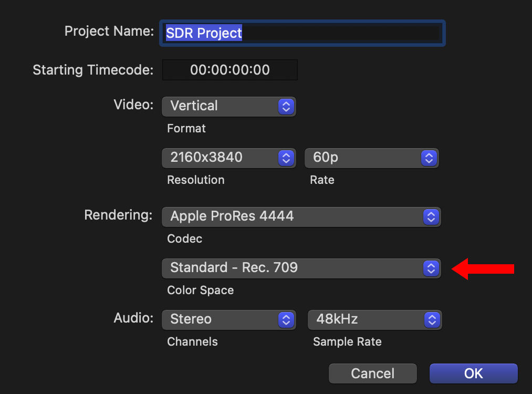Click the chevron arrows beside Stereo
532x394 pixels.
coord(286,319)
